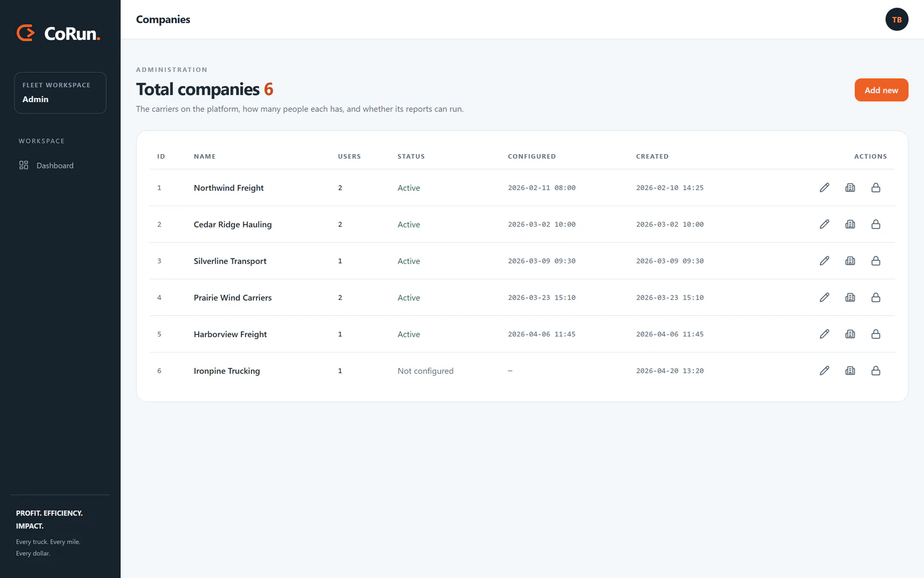Select the Northwind Freight company name
The image size is (924, 578).
point(228,188)
